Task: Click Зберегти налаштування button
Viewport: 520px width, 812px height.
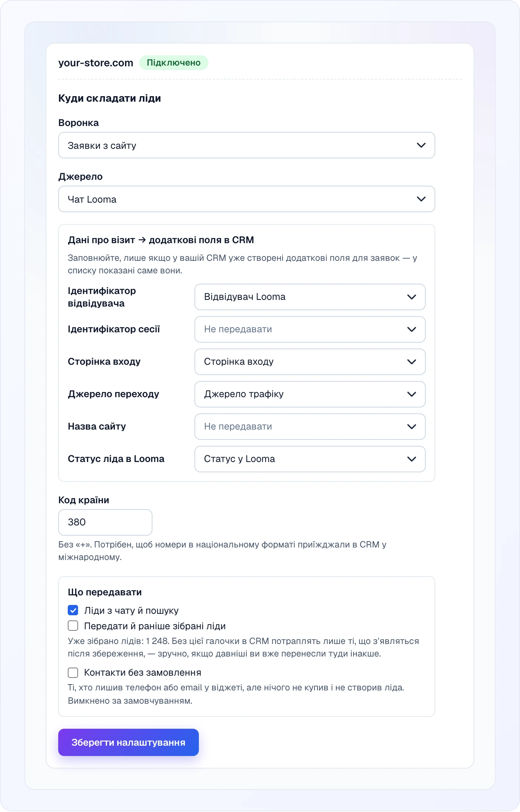Action: click(129, 742)
